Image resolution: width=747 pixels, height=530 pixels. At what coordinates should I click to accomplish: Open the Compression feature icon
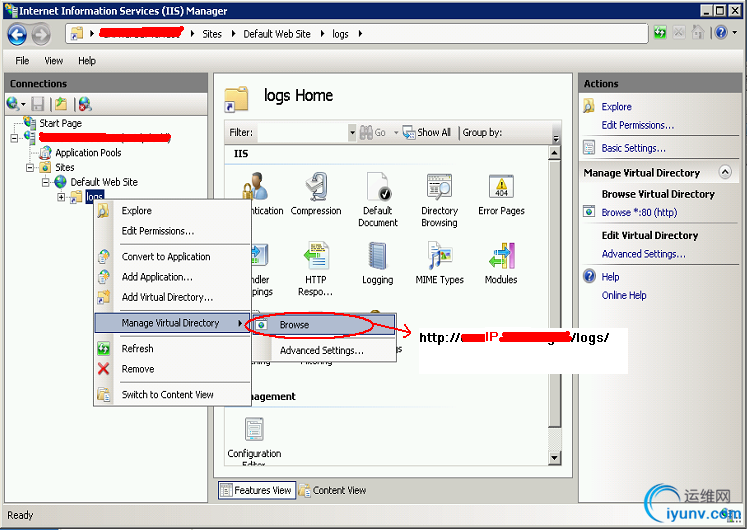click(316, 194)
